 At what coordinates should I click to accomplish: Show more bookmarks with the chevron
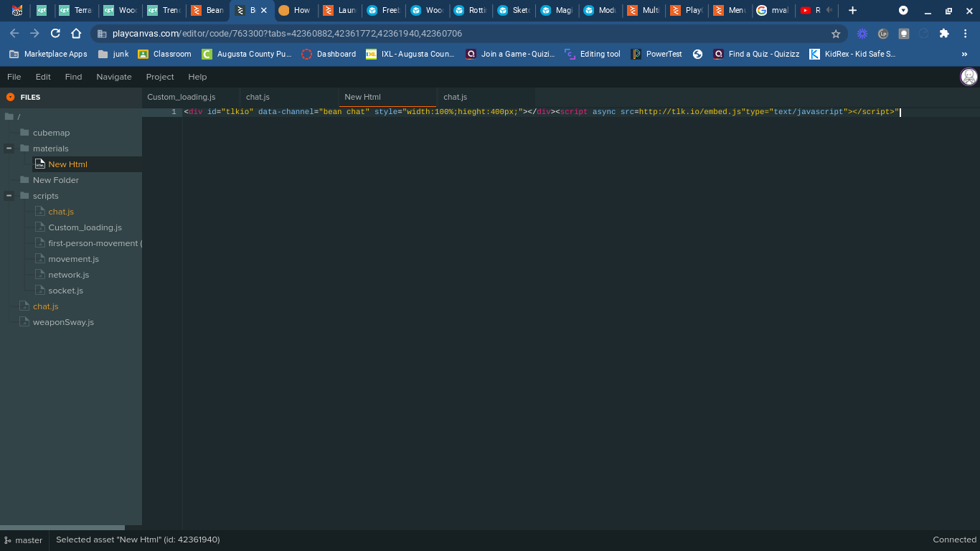tap(964, 54)
